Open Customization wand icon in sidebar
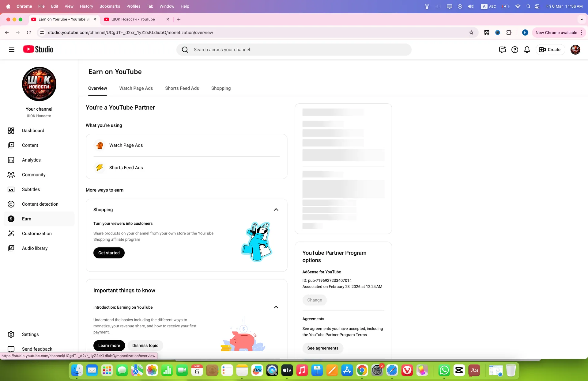This screenshot has width=588, height=381. (x=11, y=234)
